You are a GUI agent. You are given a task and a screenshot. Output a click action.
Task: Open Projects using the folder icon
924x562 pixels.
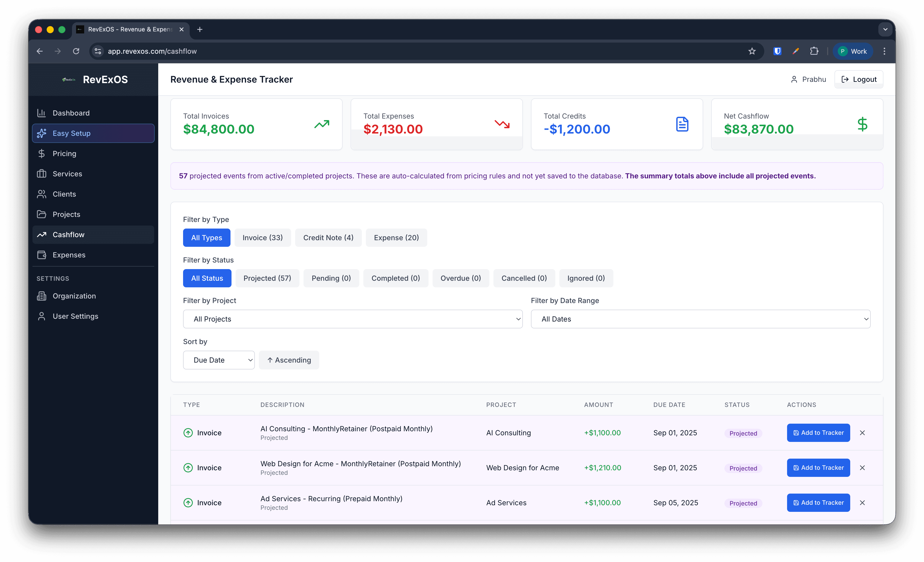point(42,214)
